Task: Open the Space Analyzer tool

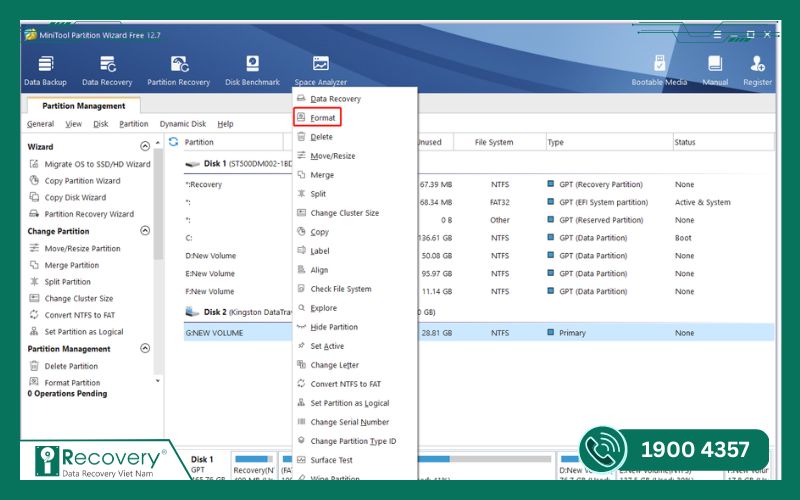Action: tap(320, 71)
